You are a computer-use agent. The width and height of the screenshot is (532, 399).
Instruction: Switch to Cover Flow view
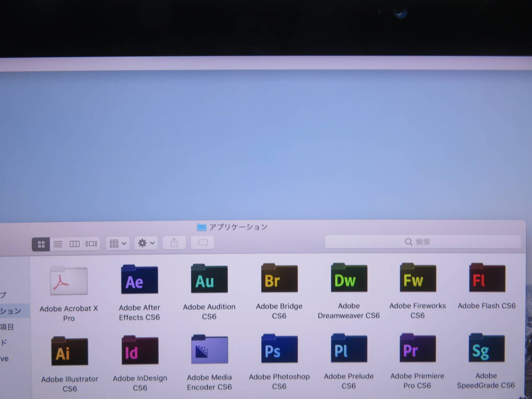pyautogui.click(x=90, y=243)
